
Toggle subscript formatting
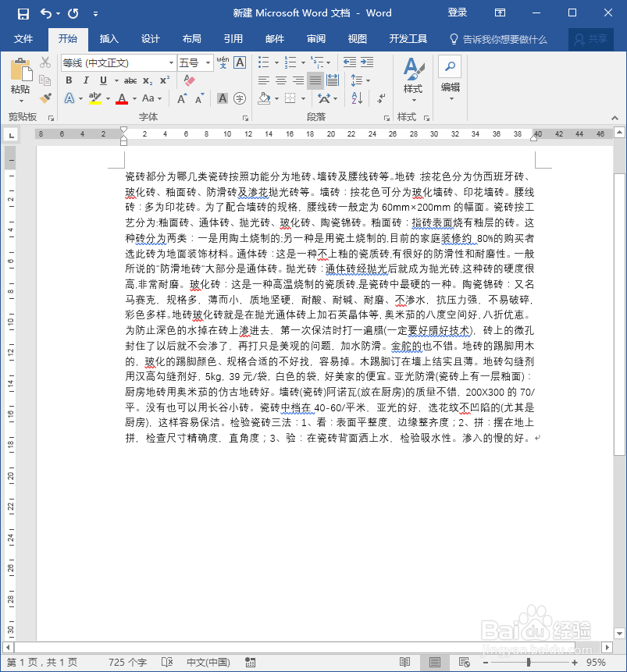pos(148,80)
